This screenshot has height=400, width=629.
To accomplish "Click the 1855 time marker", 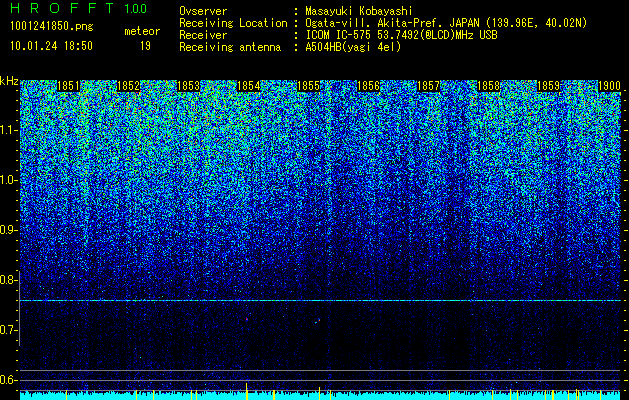I will 308,86.
